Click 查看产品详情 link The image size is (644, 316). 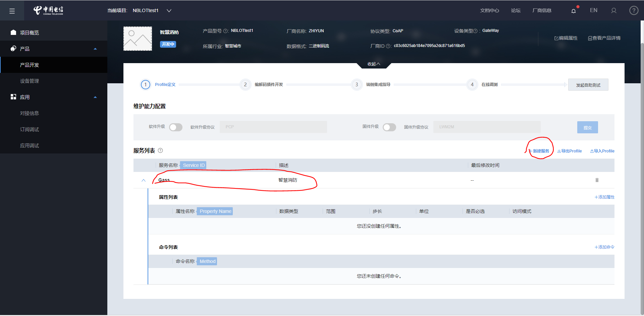[x=604, y=38]
